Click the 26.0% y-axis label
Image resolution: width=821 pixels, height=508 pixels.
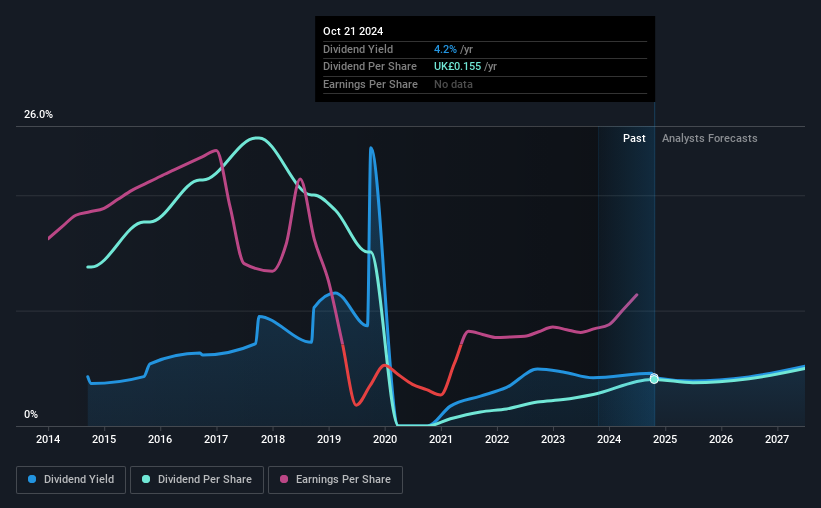(38, 115)
